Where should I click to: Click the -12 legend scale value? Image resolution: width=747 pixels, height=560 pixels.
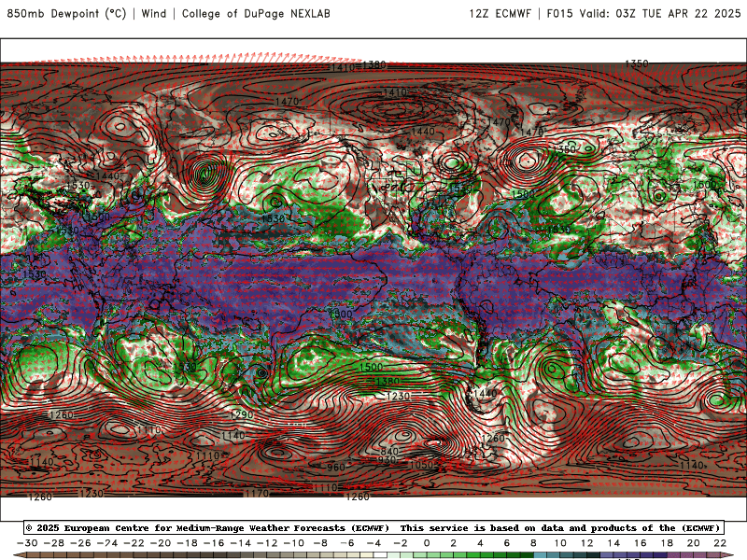coord(267,543)
